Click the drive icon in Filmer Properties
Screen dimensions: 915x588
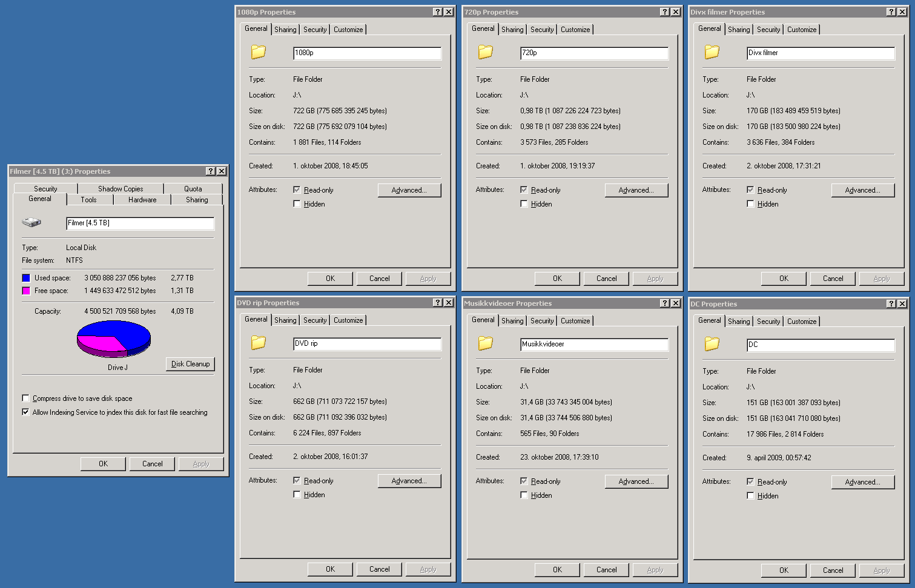coord(31,223)
